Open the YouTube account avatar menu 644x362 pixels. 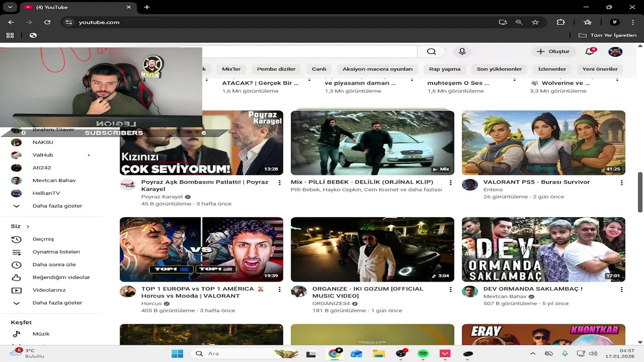coord(615,52)
